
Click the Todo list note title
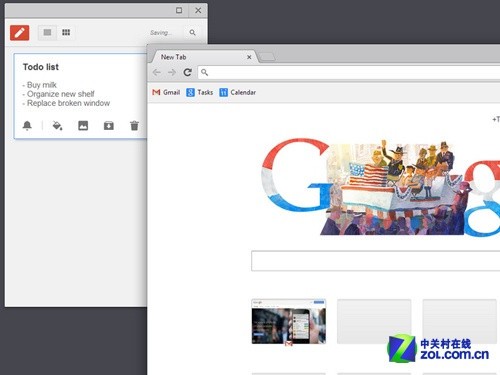41,67
